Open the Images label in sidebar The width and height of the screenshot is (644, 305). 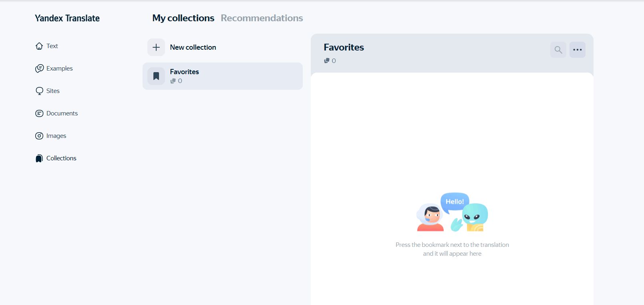[x=56, y=136]
